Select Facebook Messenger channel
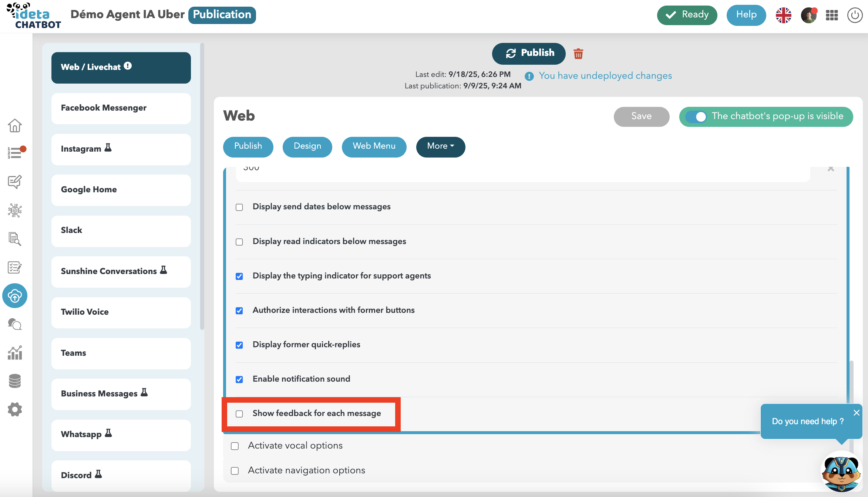 pyautogui.click(x=121, y=108)
